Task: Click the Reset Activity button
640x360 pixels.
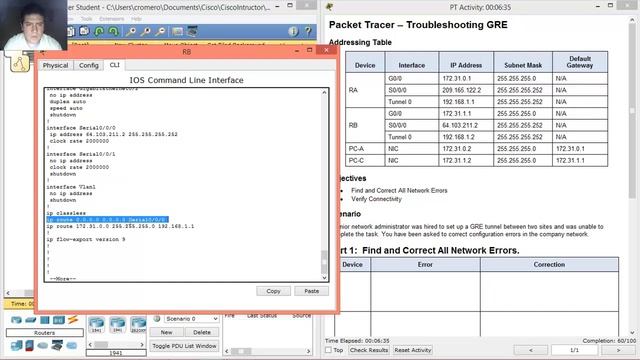Action: [413, 350]
